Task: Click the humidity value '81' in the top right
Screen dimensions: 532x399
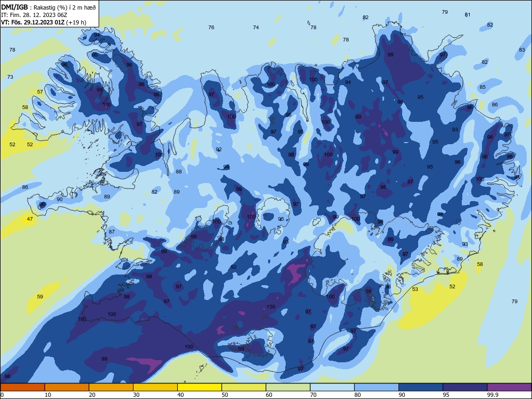Action: pos(468,15)
